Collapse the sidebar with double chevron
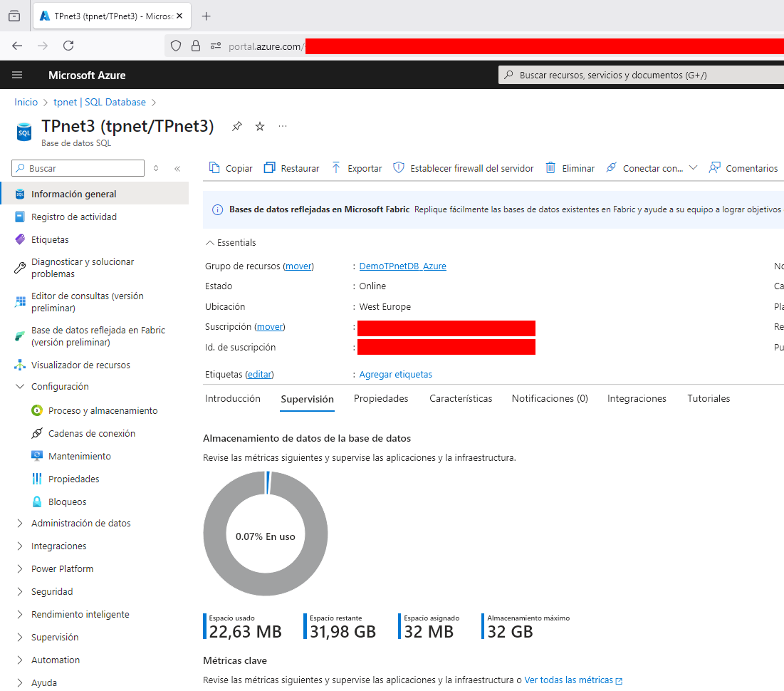Viewport: 784px width, 691px height. [x=177, y=169]
